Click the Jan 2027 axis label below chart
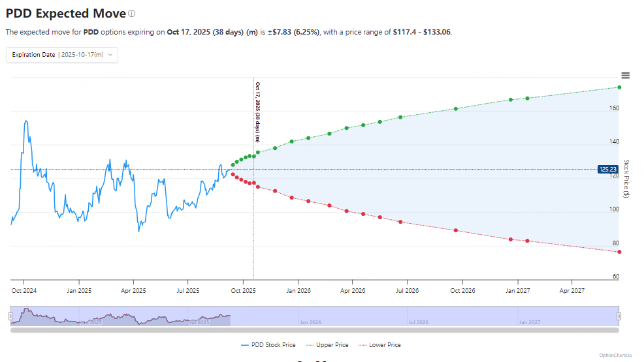 (x=517, y=291)
